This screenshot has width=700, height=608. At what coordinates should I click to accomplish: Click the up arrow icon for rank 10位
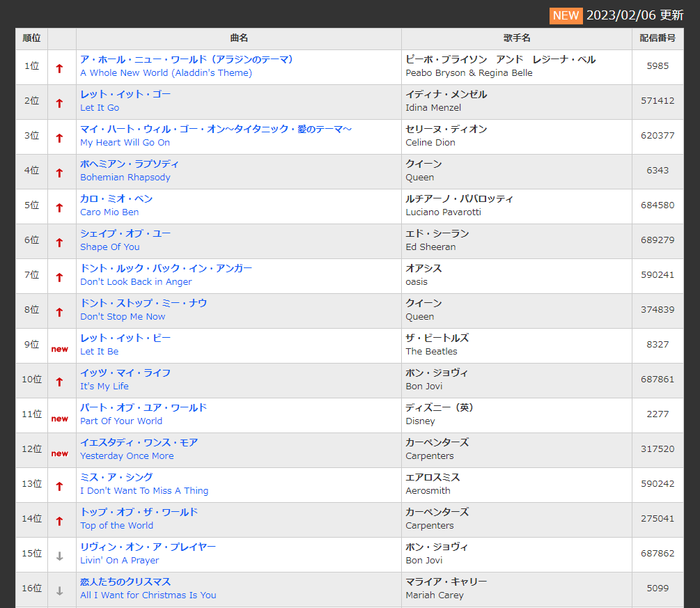59,382
